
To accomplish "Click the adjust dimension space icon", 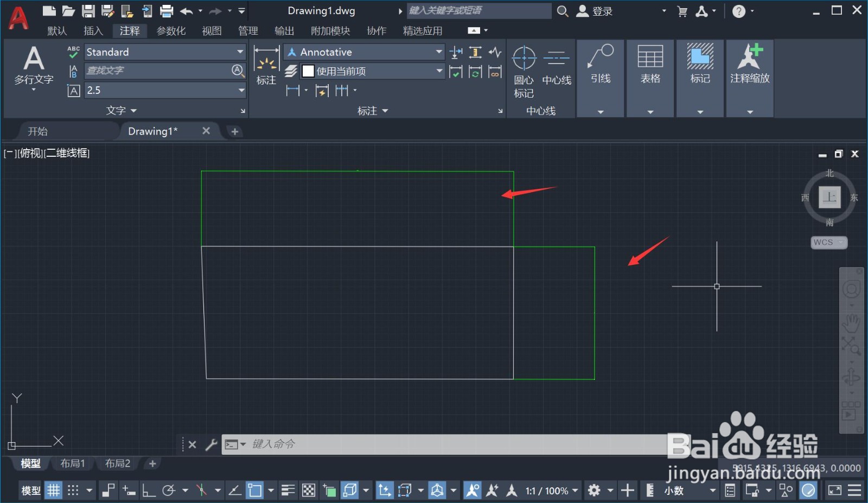I will 475,52.
